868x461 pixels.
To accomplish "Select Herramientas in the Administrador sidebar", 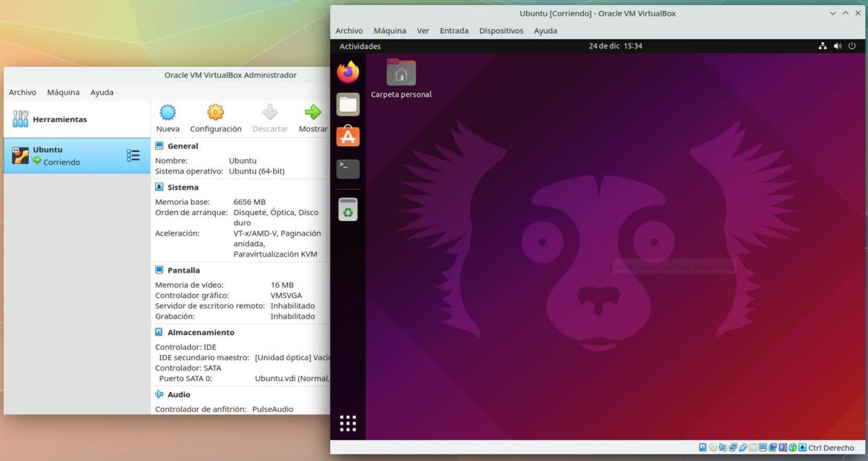I will [77, 119].
